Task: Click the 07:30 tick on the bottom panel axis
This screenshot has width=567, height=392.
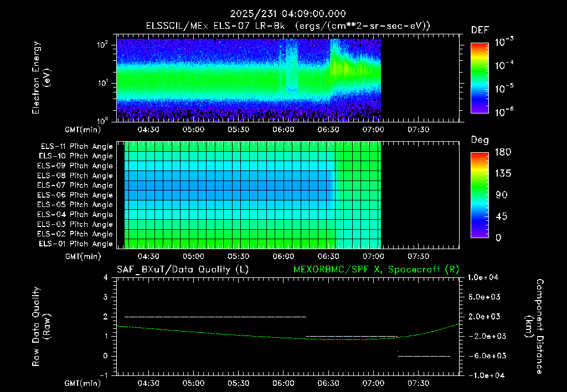Action: (419, 383)
